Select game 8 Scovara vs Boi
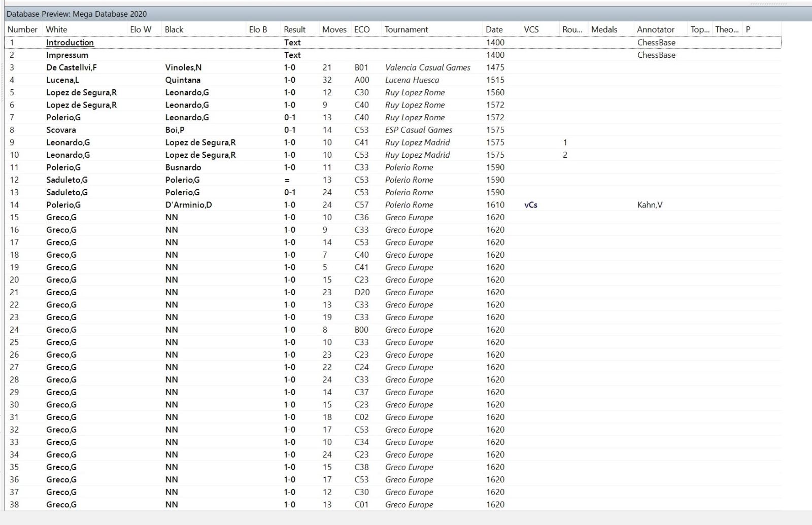 point(61,130)
